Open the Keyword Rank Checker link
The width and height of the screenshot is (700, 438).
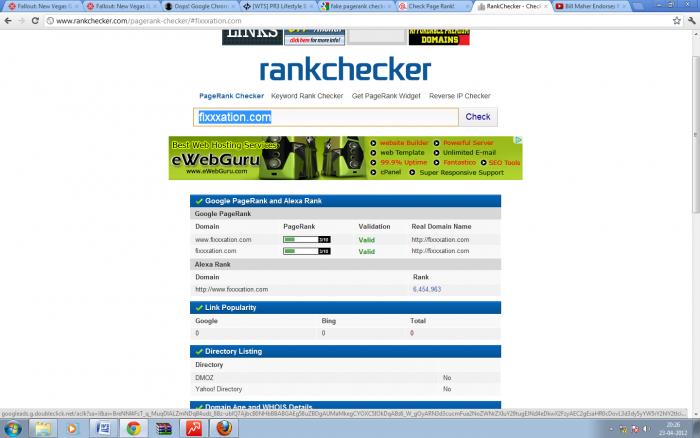coord(307,96)
